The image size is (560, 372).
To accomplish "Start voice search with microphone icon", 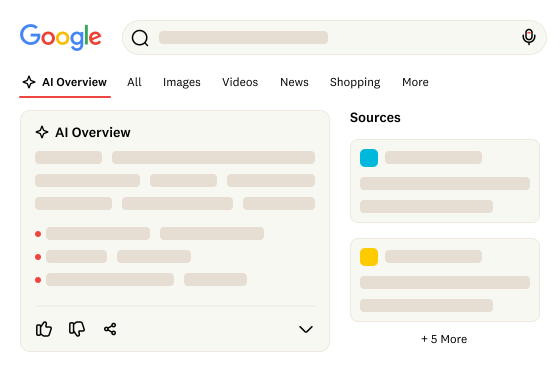I will [529, 37].
